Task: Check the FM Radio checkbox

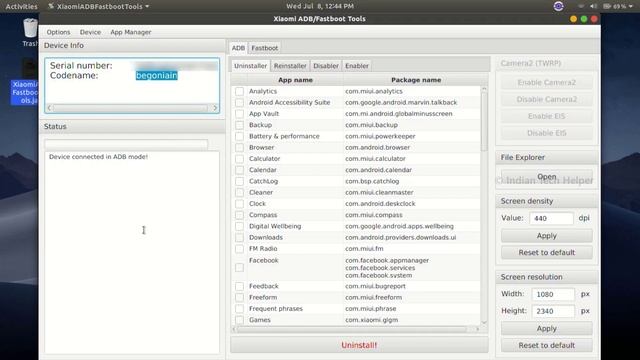Action: click(x=239, y=249)
